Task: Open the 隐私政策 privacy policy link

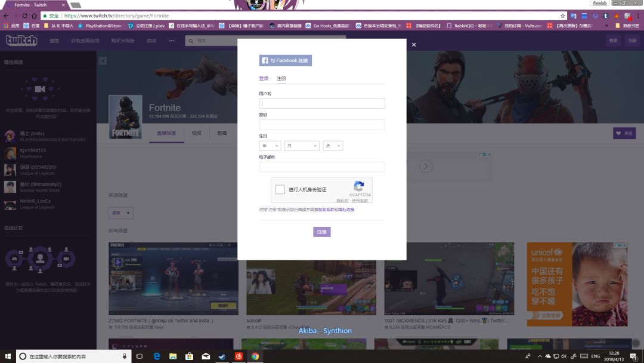Action: point(346,210)
